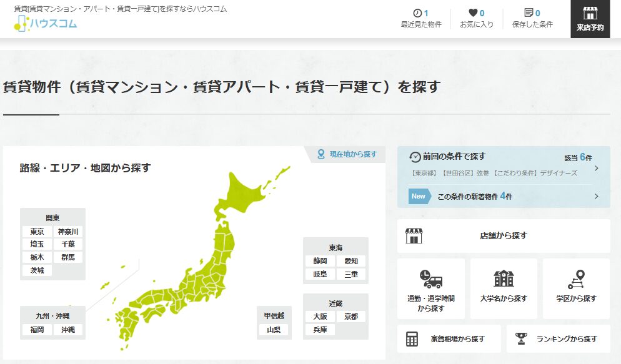The width and height of the screenshot is (621, 364).
Task: Open recently viewed properties clock icon
Action: tap(417, 13)
